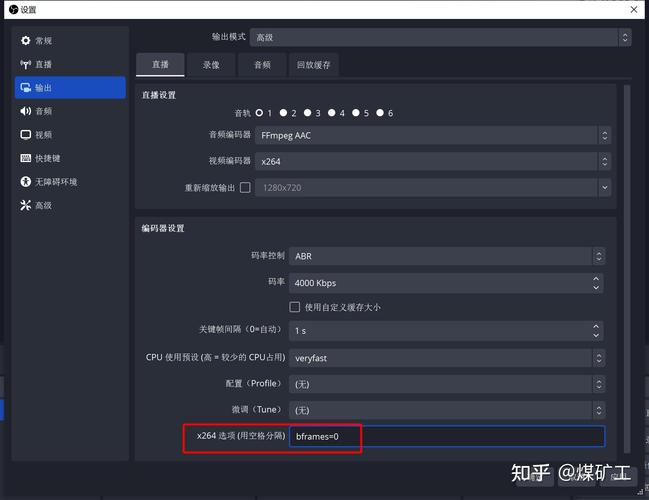Select audio track 6 radio button
The height and width of the screenshot is (500, 649).
[x=380, y=113]
